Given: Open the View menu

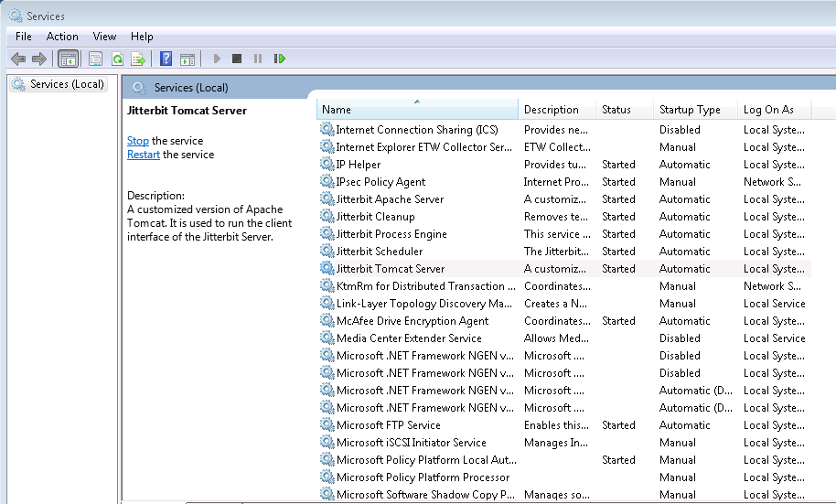Looking at the screenshot, I should (x=104, y=37).
